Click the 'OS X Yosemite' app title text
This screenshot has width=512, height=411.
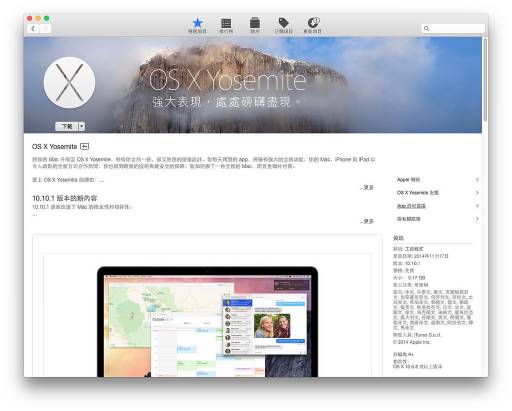pyautogui.click(x=55, y=146)
